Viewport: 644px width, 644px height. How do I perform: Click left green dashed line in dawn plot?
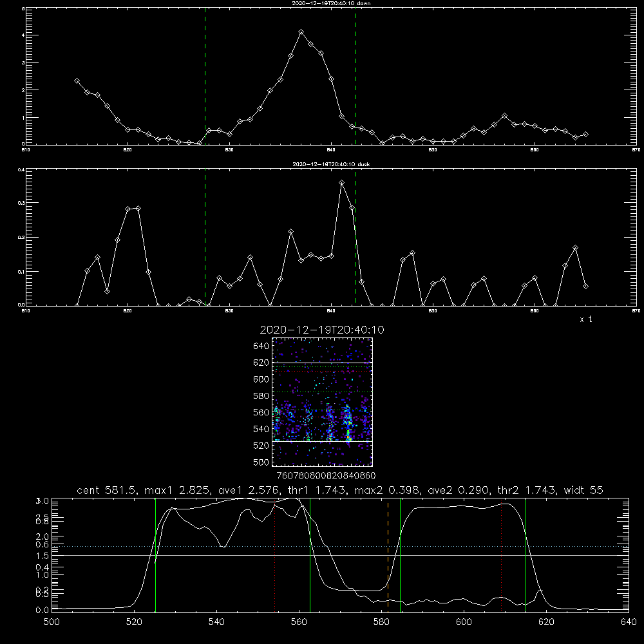click(205, 76)
